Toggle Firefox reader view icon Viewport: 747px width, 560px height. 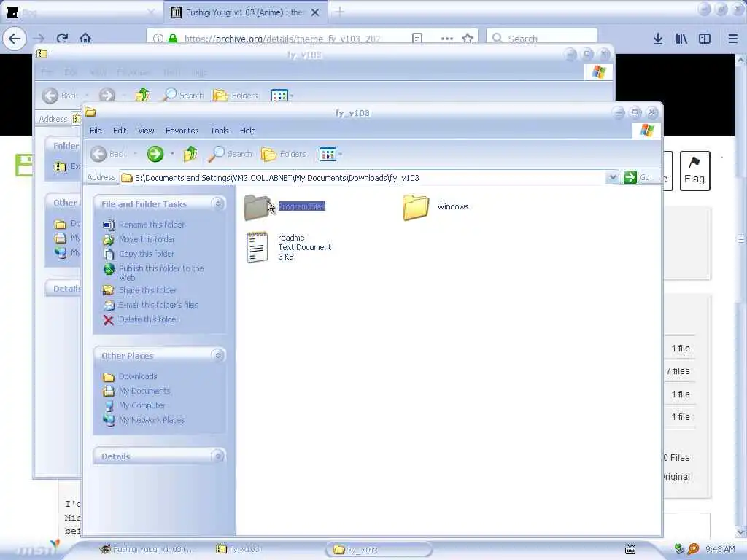(417, 39)
